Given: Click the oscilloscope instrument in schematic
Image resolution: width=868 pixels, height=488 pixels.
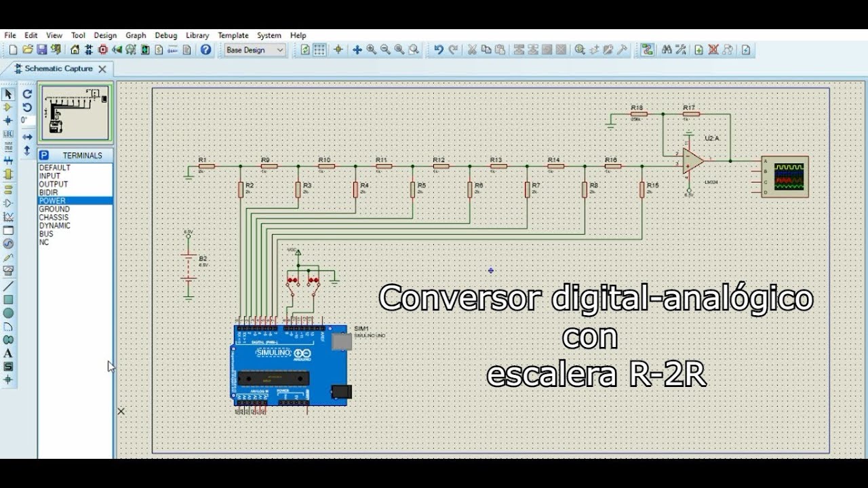Looking at the screenshot, I should pos(785,176).
